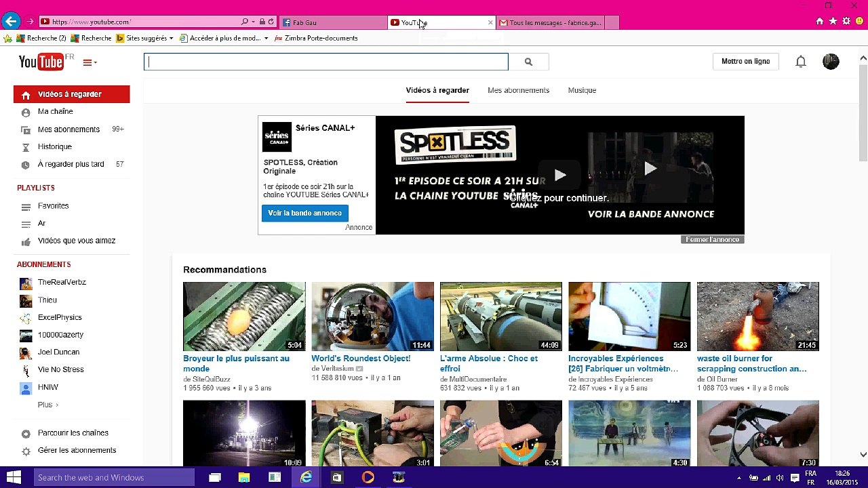Click the HNIW channel avatar

click(26, 388)
